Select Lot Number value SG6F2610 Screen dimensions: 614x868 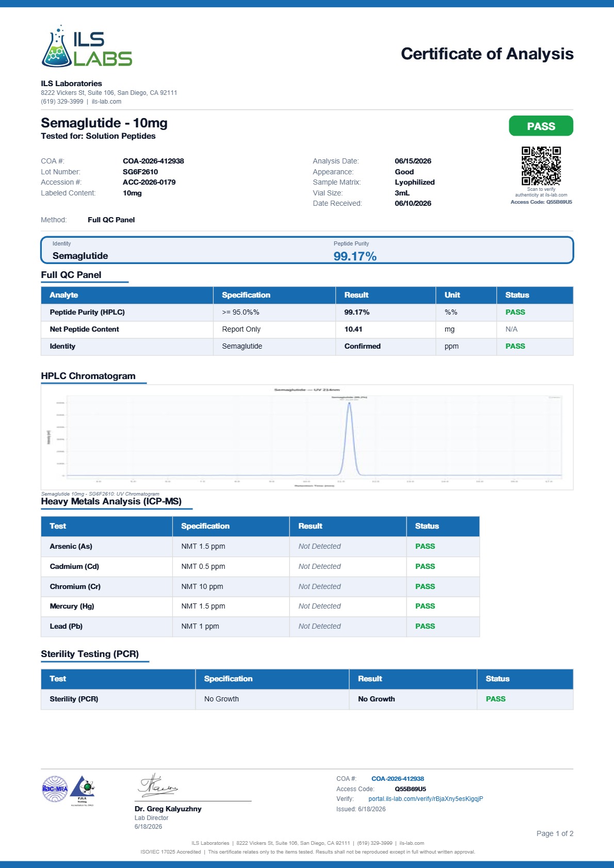coord(140,172)
